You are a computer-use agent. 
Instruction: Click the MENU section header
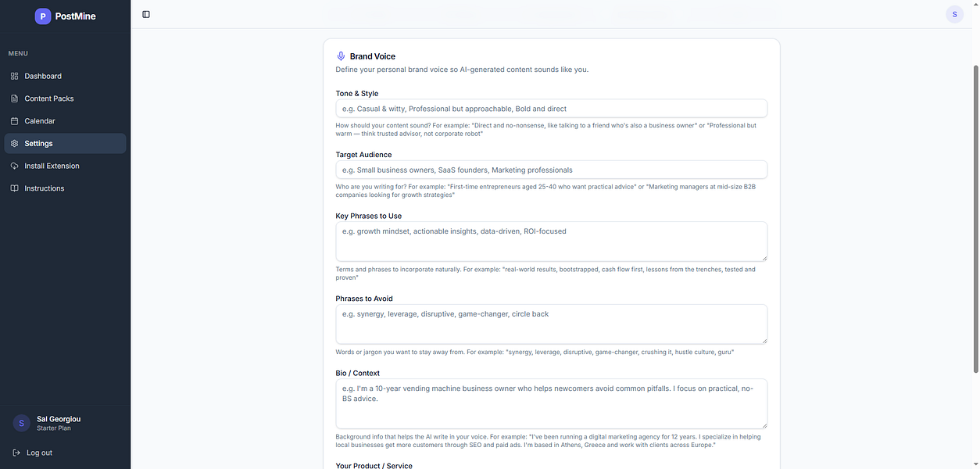coord(18,53)
